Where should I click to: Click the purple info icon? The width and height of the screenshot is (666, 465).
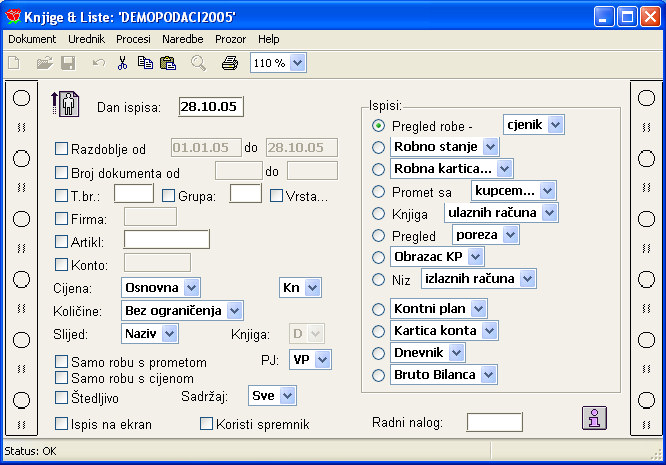click(x=595, y=418)
